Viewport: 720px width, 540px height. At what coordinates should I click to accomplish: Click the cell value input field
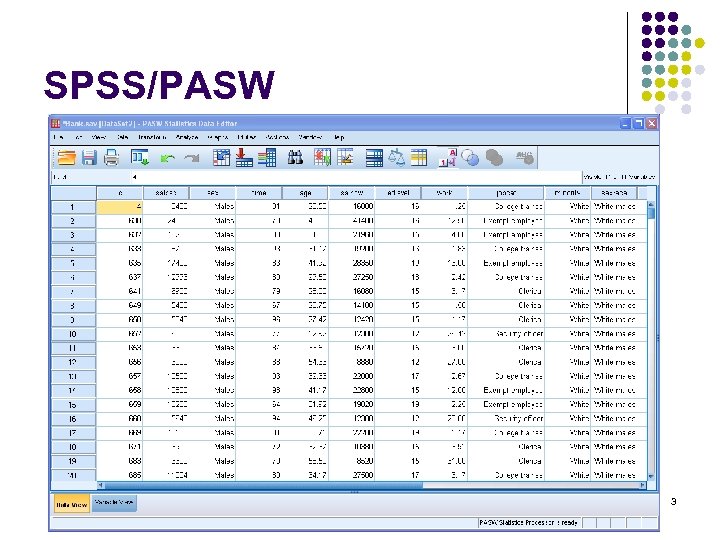(x=356, y=177)
